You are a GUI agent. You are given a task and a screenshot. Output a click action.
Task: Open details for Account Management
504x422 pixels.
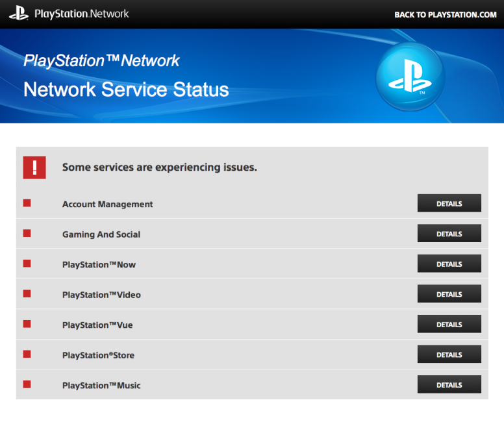449,203
